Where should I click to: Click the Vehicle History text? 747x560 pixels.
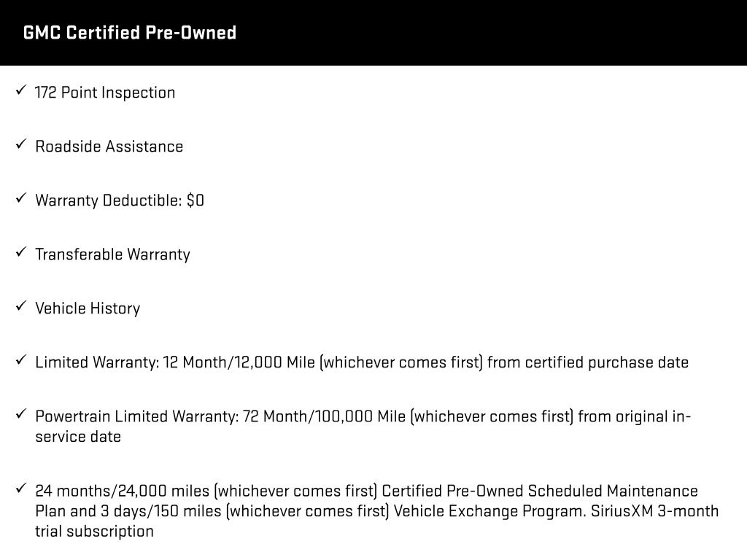pos(88,308)
